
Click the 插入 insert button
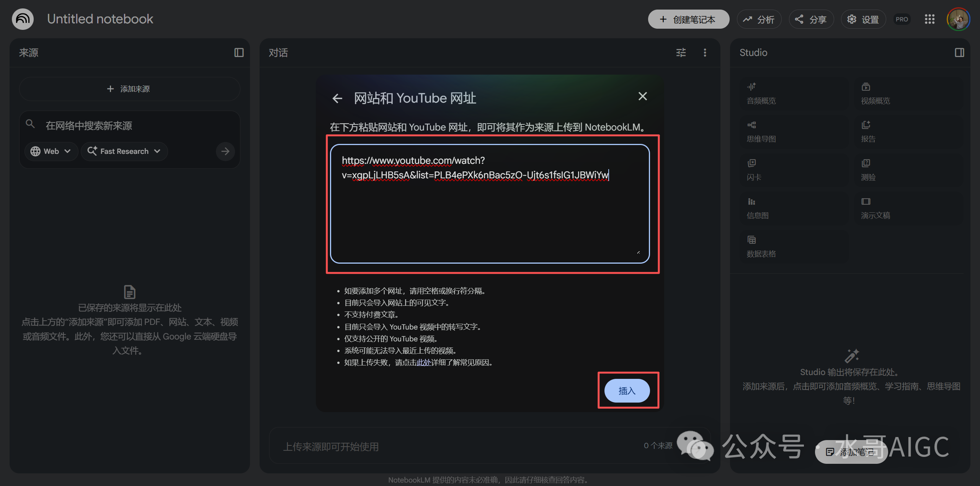[x=627, y=391]
